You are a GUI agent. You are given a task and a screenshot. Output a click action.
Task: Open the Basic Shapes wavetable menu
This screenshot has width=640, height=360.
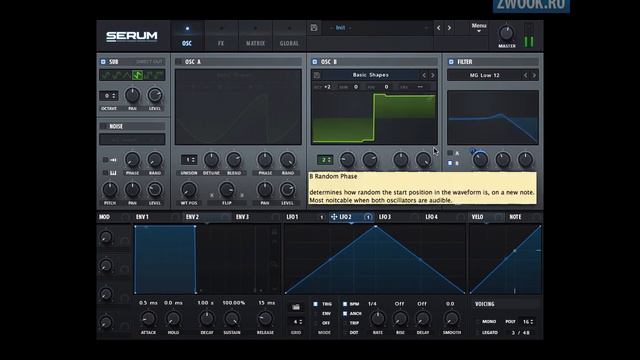[370, 75]
